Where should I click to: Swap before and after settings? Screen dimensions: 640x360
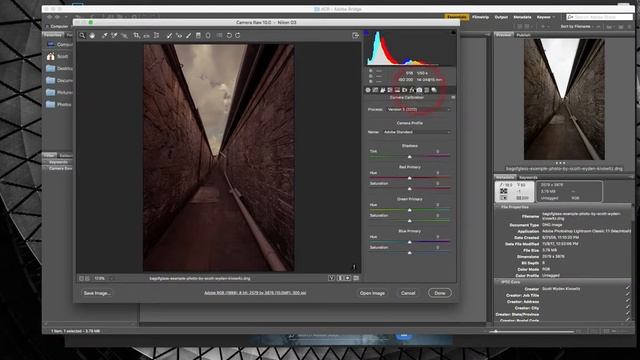[x=340, y=278]
